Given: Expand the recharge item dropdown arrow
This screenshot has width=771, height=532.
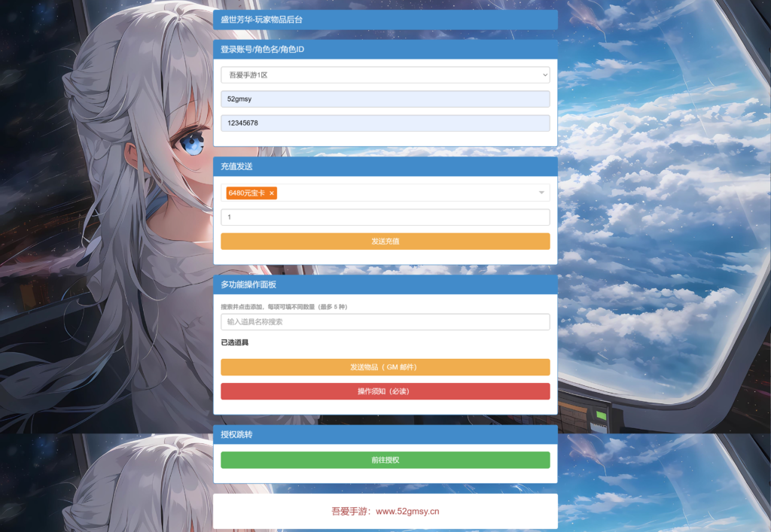Looking at the screenshot, I should tap(541, 193).
